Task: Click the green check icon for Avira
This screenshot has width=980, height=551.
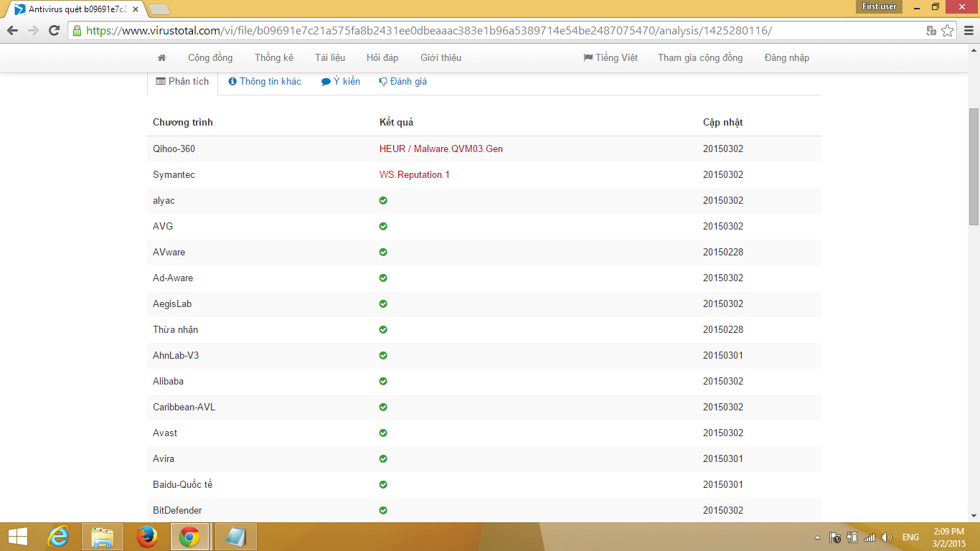Action: pyautogui.click(x=383, y=458)
